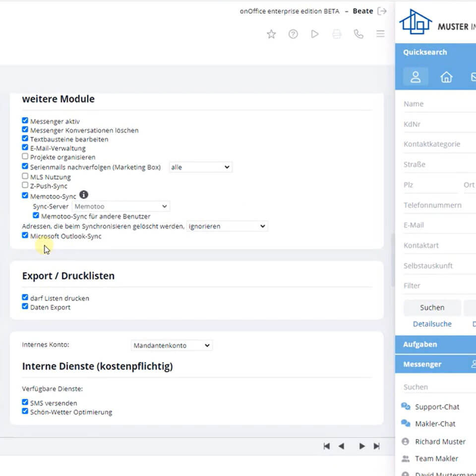Select the printer icon
The image size is (476, 476).
337,34
